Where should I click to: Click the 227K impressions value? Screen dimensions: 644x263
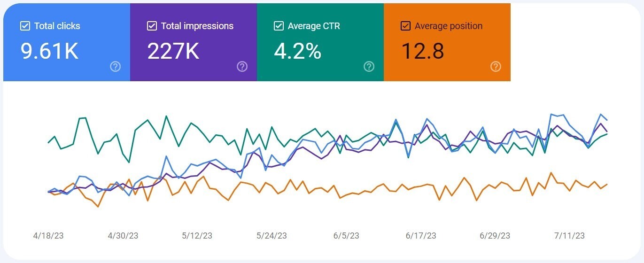click(173, 51)
